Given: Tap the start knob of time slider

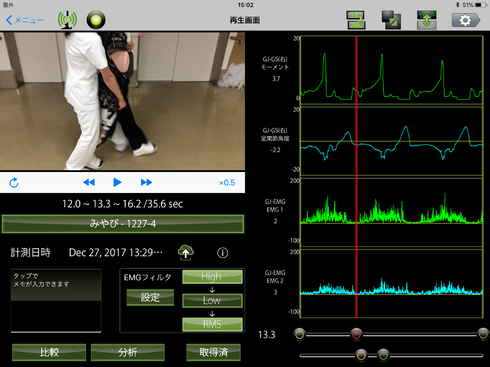Looking at the screenshot, I should click(x=300, y=334).
